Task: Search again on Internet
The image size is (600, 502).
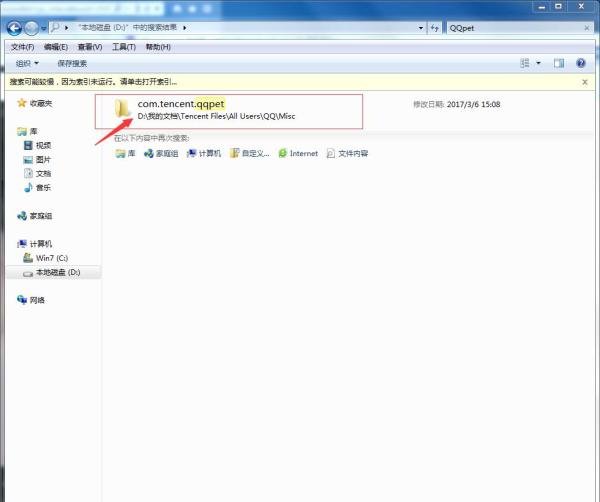Action: point(298,153)
